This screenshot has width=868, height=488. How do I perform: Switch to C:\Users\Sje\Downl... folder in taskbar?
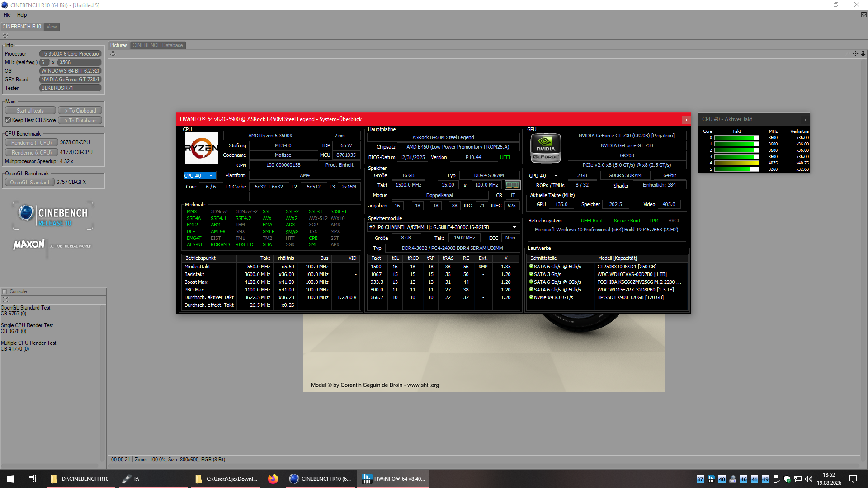tap(226, 479)
